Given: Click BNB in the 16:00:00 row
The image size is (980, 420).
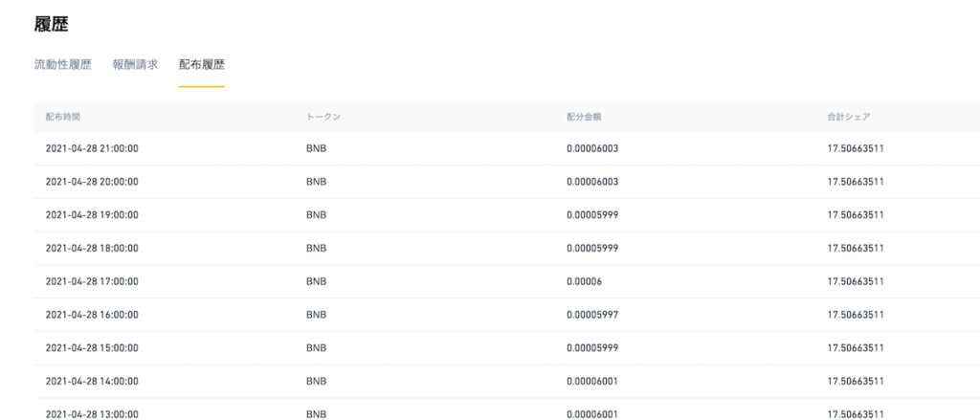Looking at the screenshot, I should [x=316, y=315].
